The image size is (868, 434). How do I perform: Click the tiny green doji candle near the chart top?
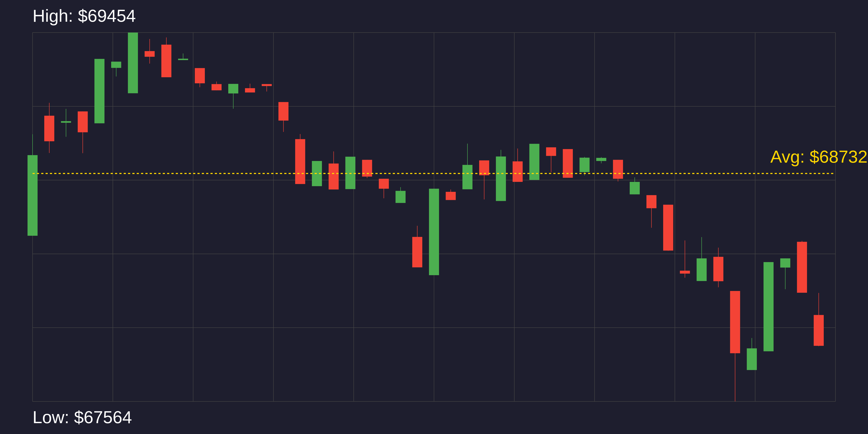click(183, 59)
